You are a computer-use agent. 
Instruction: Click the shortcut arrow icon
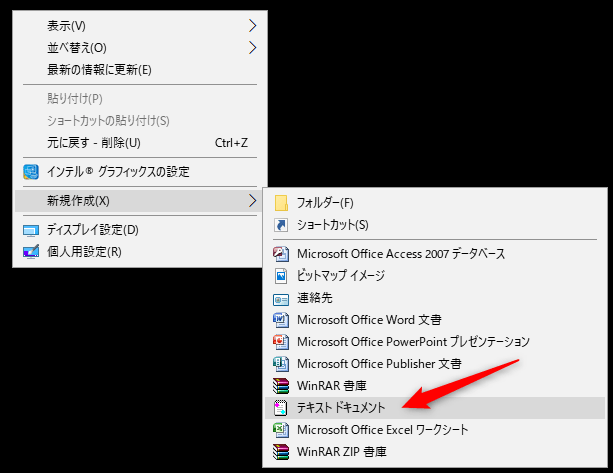281,225
